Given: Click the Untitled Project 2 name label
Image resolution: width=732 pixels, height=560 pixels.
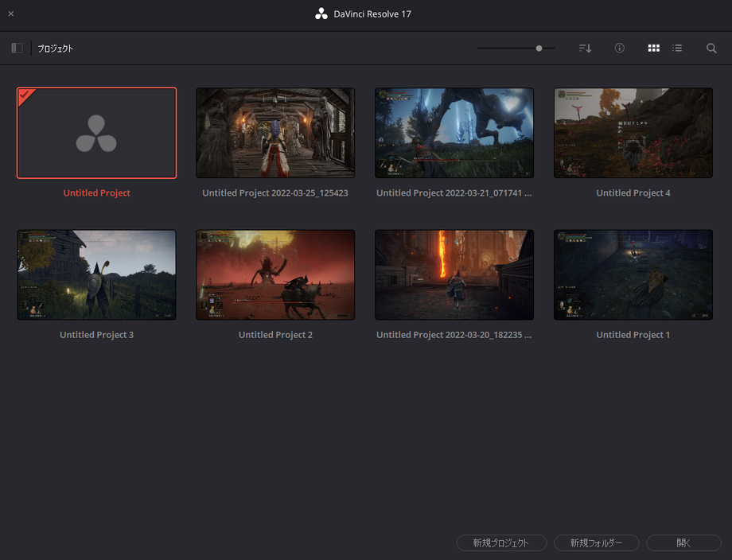Looking at the screenshot, I should (275, 335).
